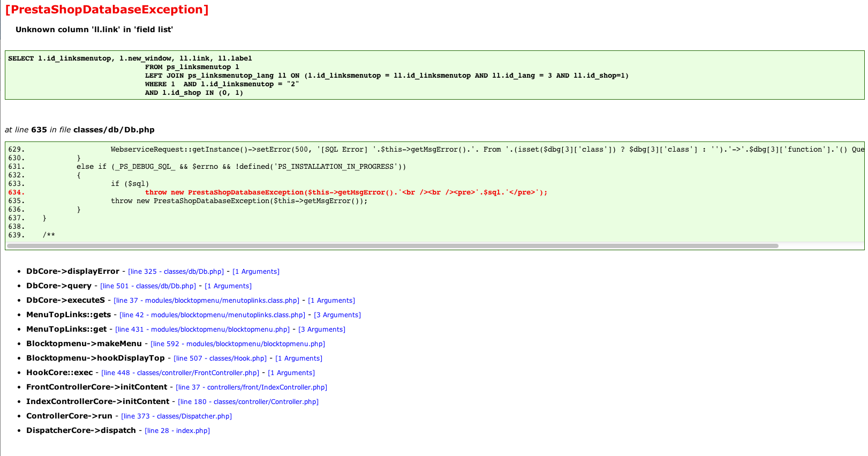Open the line 373 classes/Dispatcher.php link

tap(176, 416)
